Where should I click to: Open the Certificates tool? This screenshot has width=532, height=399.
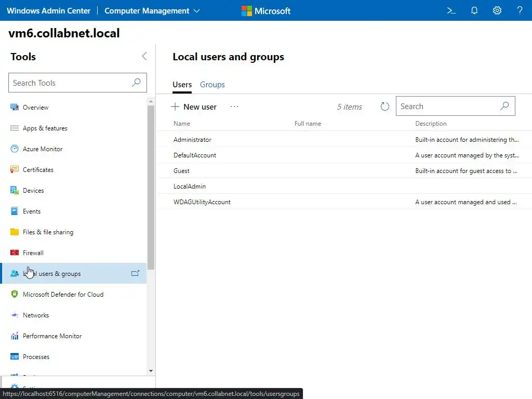point(38,170)
